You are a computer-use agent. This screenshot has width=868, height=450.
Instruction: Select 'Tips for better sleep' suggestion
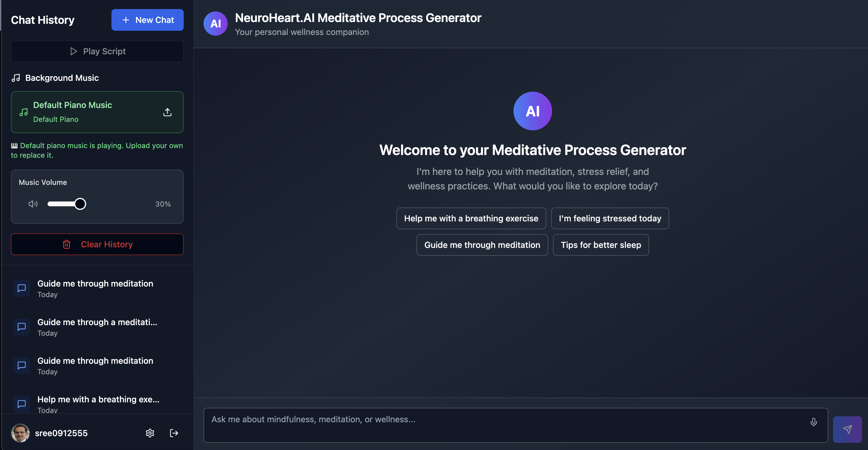click(601, 245)
